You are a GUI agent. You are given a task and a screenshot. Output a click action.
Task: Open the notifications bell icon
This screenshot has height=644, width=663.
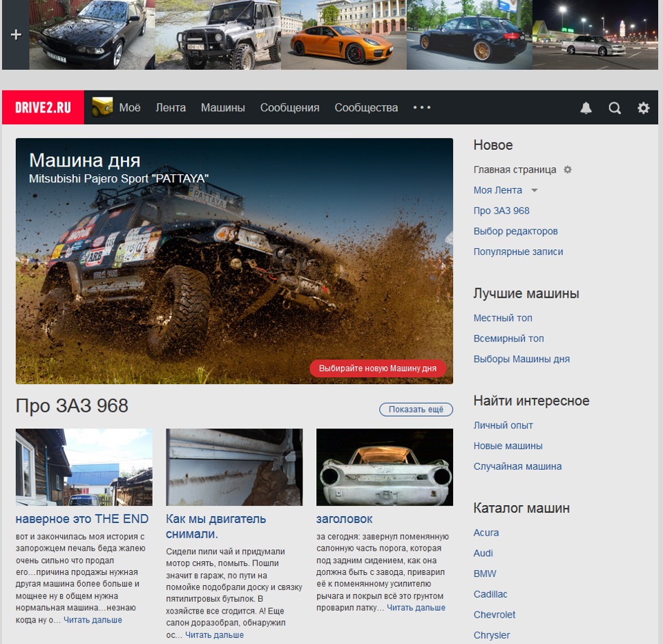click(586, 108)
